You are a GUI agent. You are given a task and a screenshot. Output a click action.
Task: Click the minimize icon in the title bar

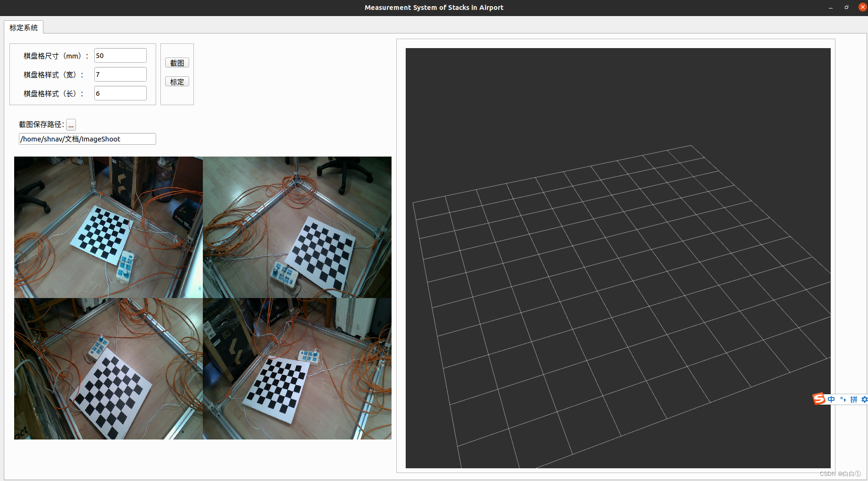[x=830, y=7]
